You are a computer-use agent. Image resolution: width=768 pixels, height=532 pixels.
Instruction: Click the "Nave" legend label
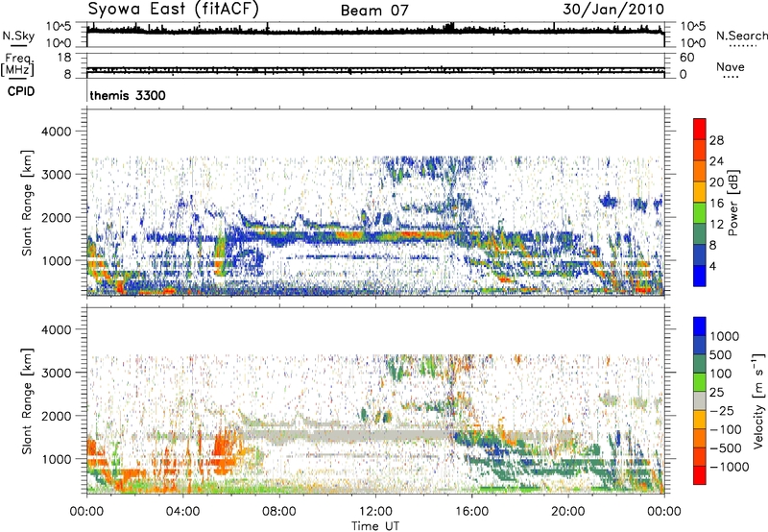731,66
